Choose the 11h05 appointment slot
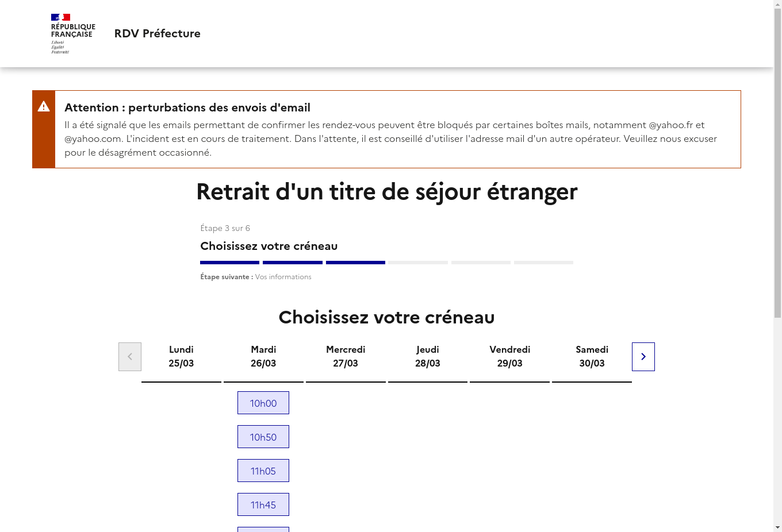 [x=263, y=471]
